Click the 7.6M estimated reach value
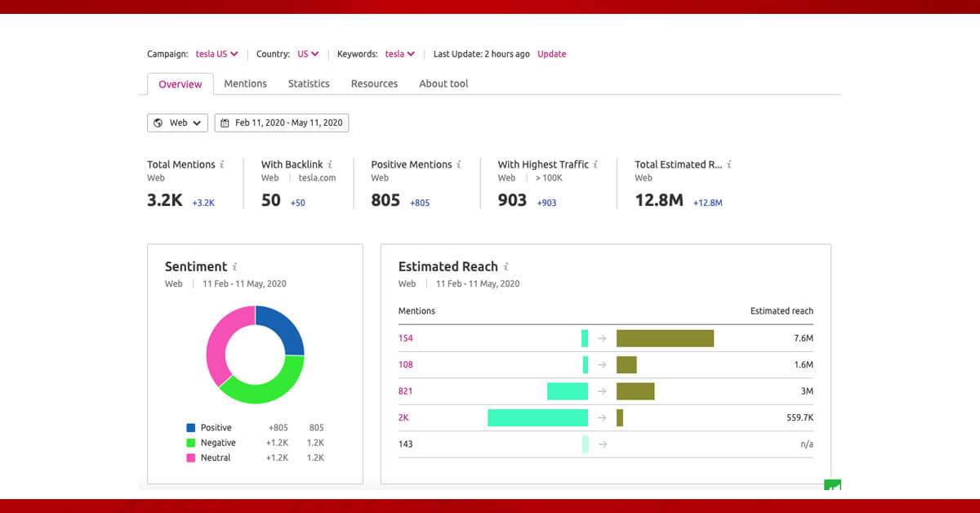The image size is (980, 513). coord(804,338)
